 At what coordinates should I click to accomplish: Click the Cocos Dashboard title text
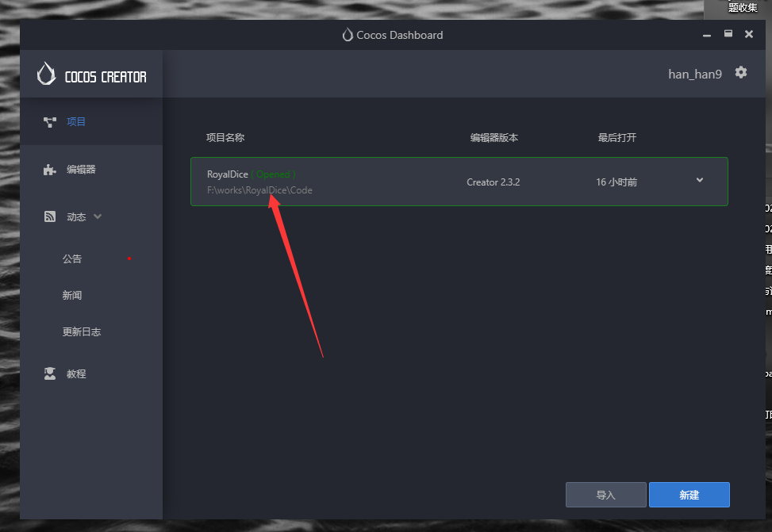(399, 35)
